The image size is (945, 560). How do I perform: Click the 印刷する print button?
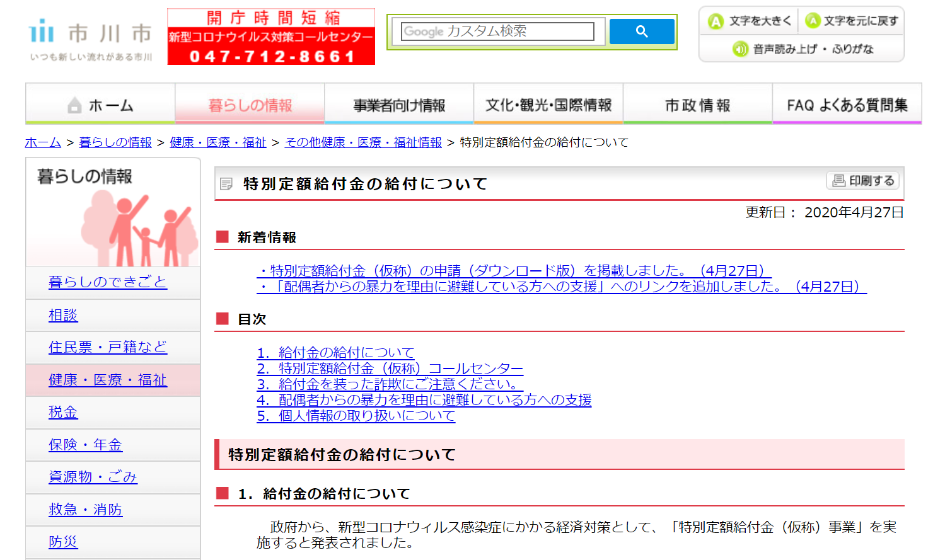pos(862,181)
